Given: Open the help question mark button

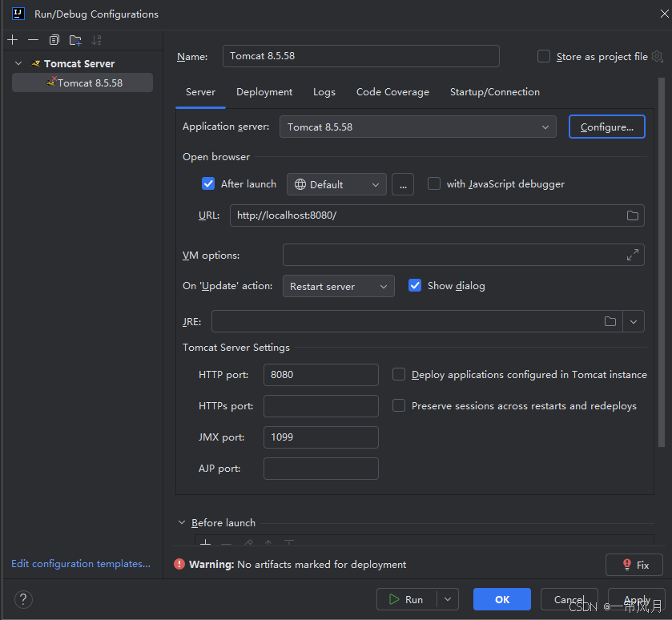Looking at the screenshot, I should click(23, 599).
